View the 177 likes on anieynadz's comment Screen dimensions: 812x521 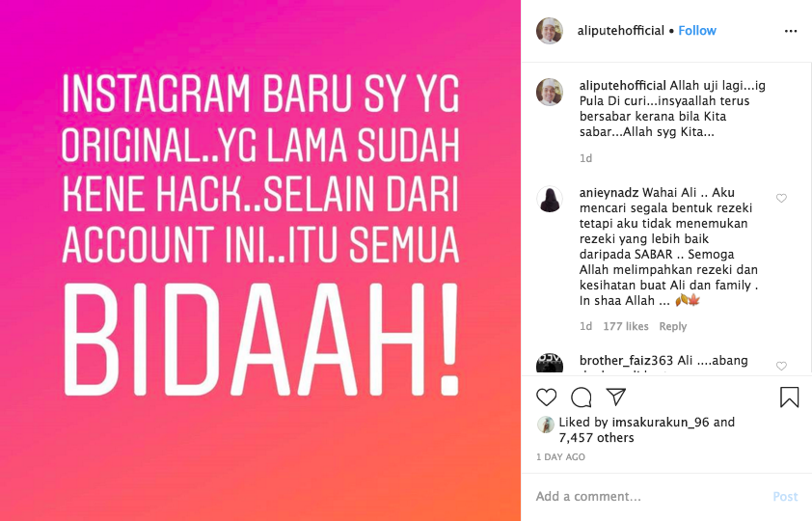point(626,326)
